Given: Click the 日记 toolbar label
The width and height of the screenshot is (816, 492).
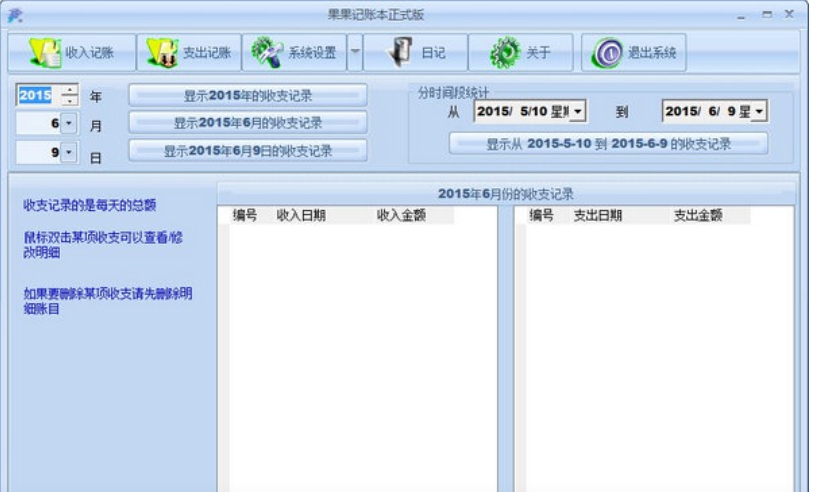Looking at the screenshot, I should 433,53.
